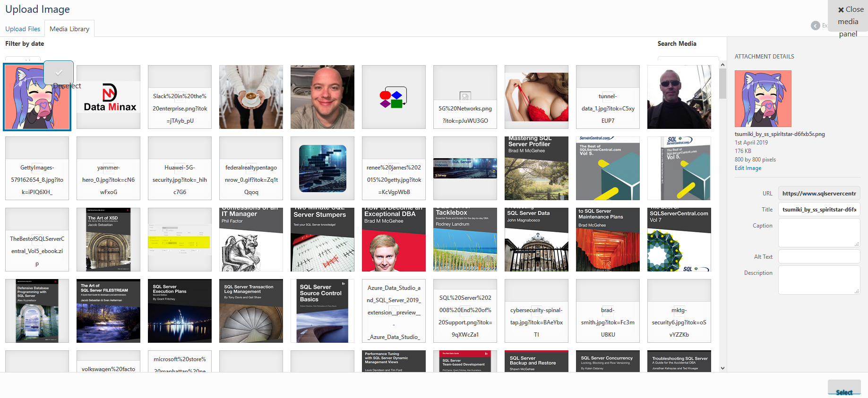Open the Edit Image link
Screen dimensions: 868x398
pyautogui.click(x=748, y=168)
